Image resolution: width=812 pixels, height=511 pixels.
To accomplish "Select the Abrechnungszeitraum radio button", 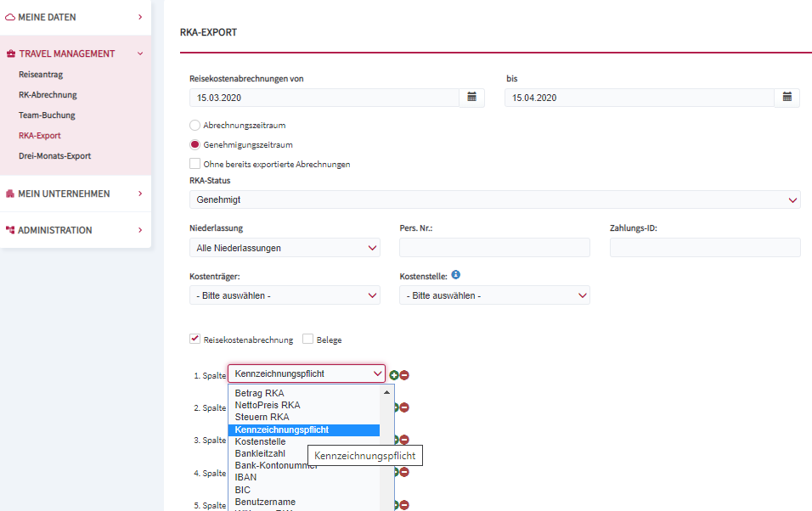I will tap(195, 126).
